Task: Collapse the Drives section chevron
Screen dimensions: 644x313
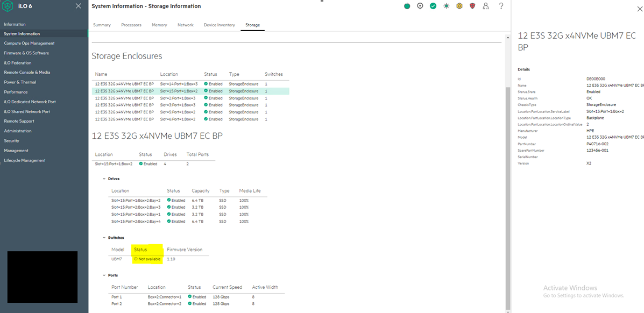Action: tap(104, 179)
